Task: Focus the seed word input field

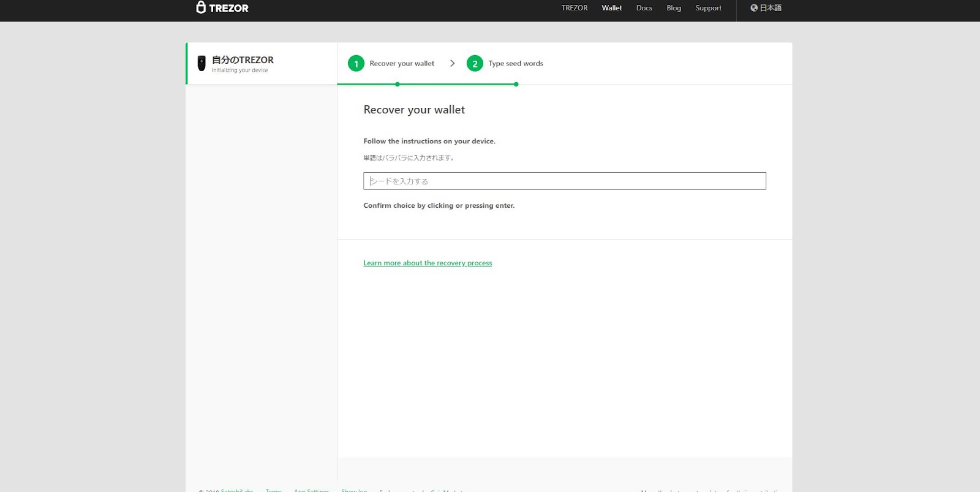Action: click(x=564, y=181)
